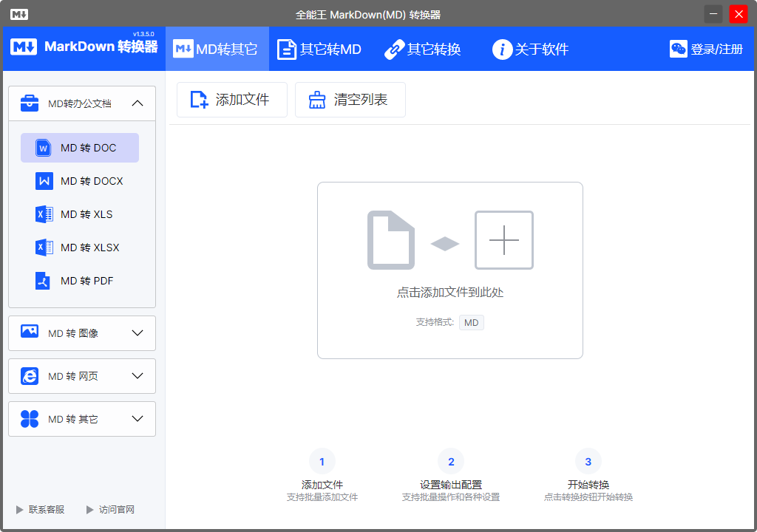Expand the MD 转 图像 section chevron
The width and height of the screenshot is (757, 532).
tap(138, 333)
